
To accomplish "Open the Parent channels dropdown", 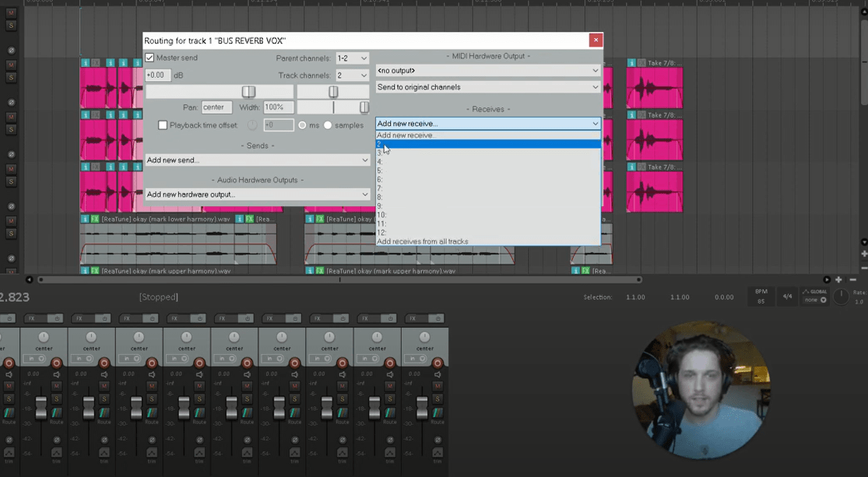I will (352, 58).
